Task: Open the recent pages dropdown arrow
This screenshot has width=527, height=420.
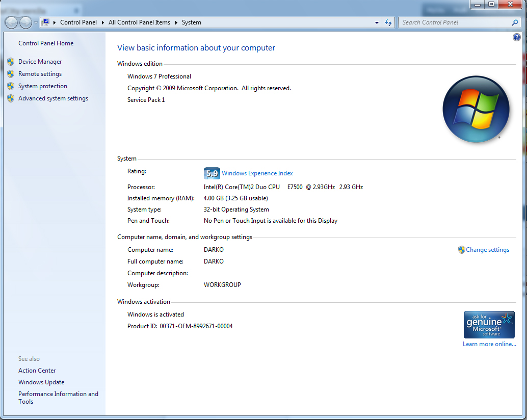Action: pos(36,23)
